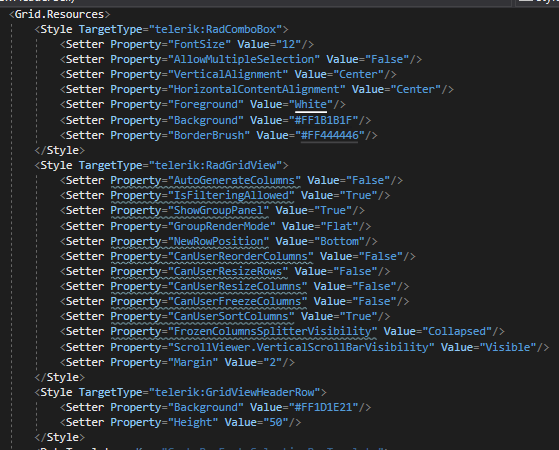
Task: Click the True value of IsFilteringAllowed
Action: (x=359, y=195)
